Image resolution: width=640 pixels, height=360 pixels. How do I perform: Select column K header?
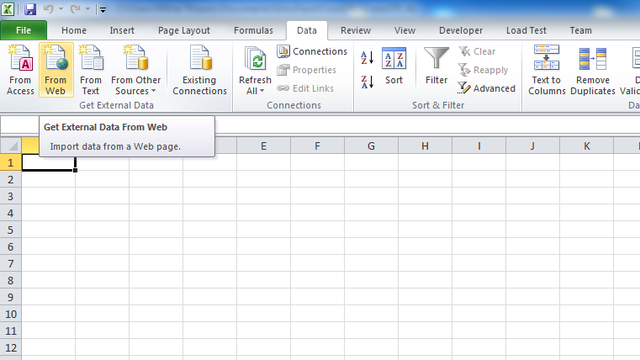[587, 146]
